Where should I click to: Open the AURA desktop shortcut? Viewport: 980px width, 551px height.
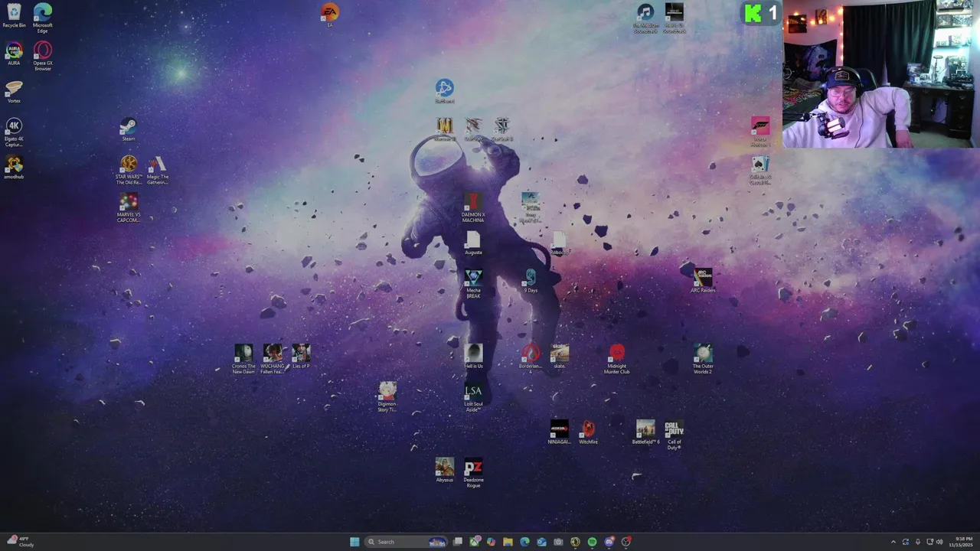(x=14, y=54)
